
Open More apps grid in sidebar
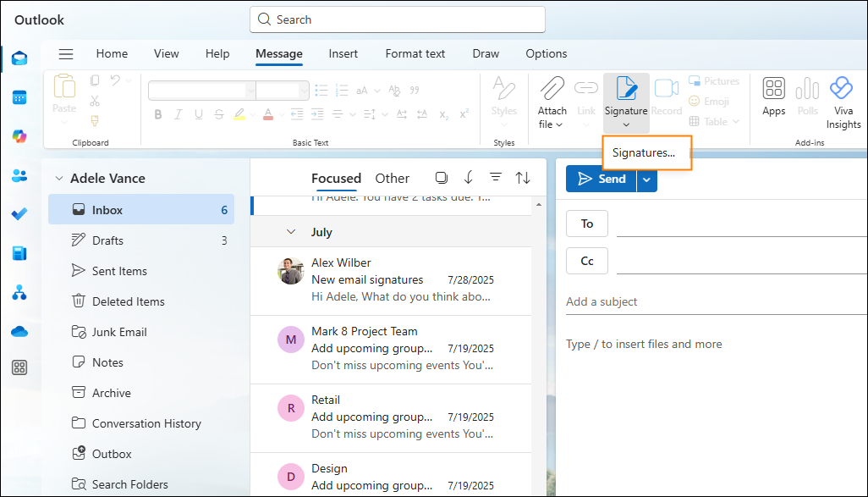click(19, 367)
